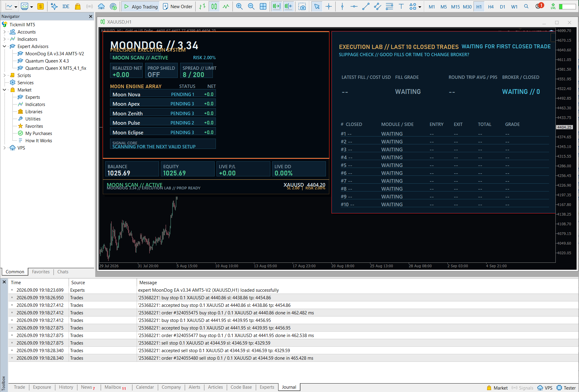
Task: Open the Mailbox tab
Action: pyautogui.click(x=115, y=387)
